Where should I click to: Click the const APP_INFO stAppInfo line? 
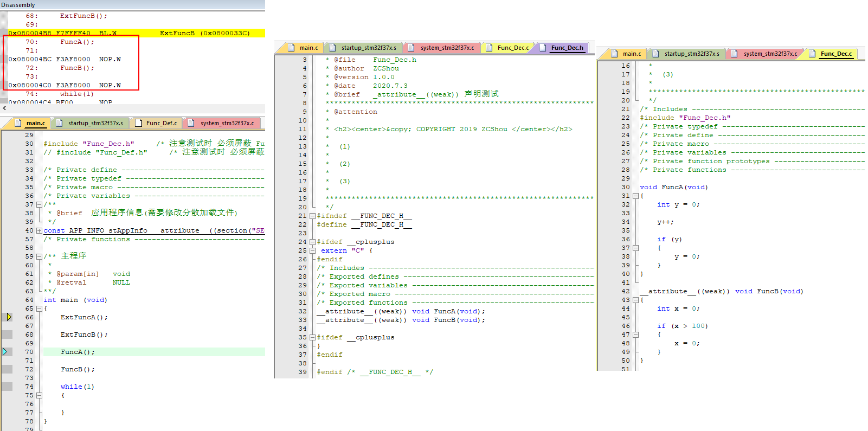pyautogui.click(x=154, y=230)
